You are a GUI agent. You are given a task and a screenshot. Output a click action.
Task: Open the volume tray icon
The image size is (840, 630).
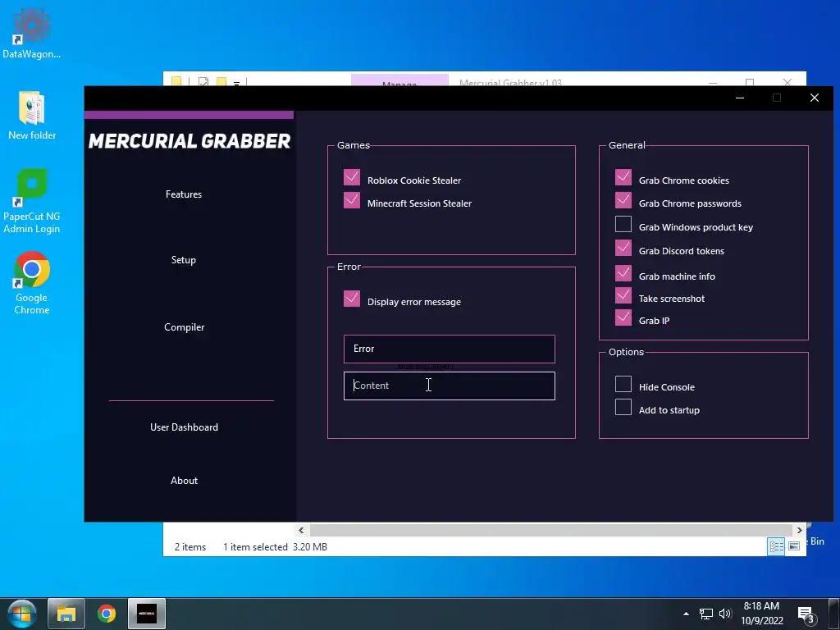725,614
